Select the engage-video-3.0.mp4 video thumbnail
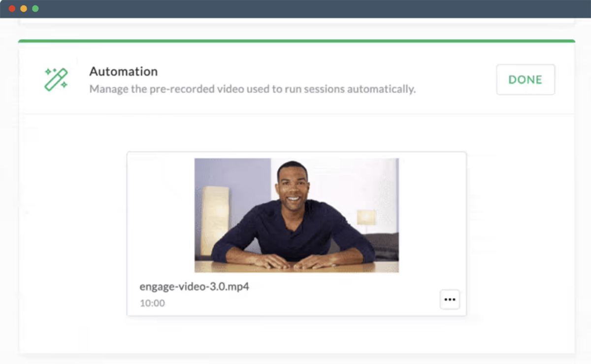 (296, 215)
